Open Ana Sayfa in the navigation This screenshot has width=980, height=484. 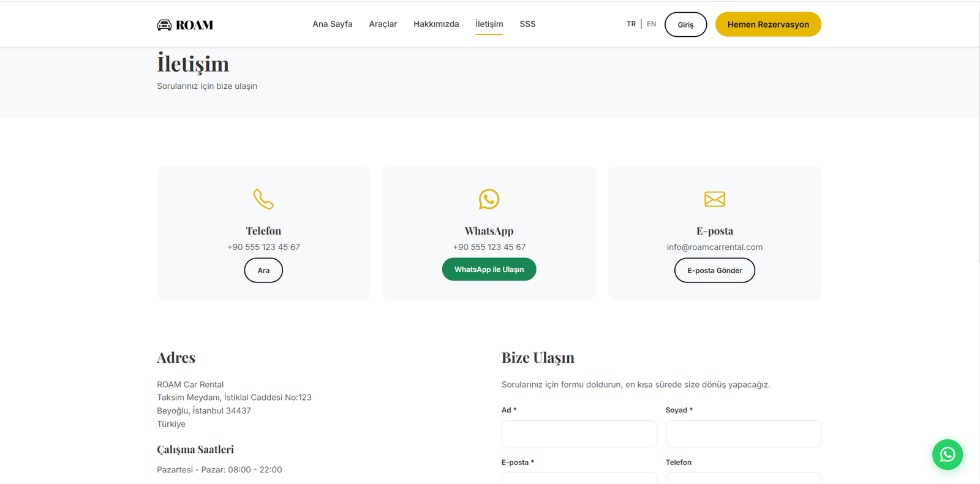click(x=332, y=24)
